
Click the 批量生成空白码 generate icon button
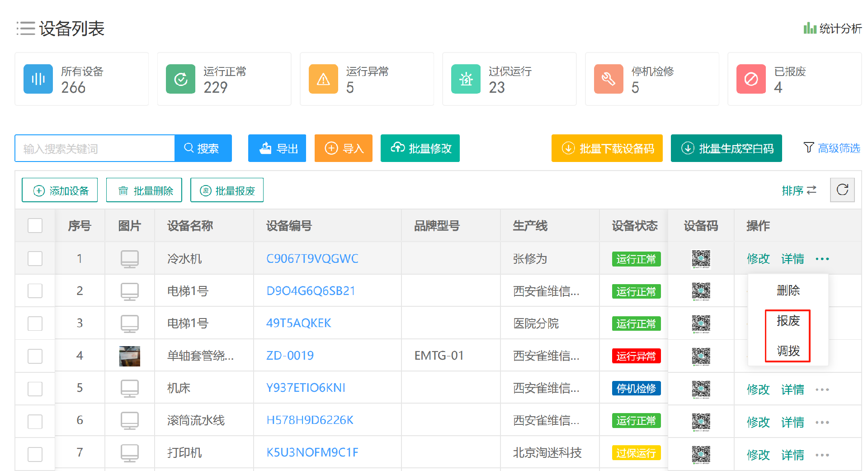click(x=688, y=148)
